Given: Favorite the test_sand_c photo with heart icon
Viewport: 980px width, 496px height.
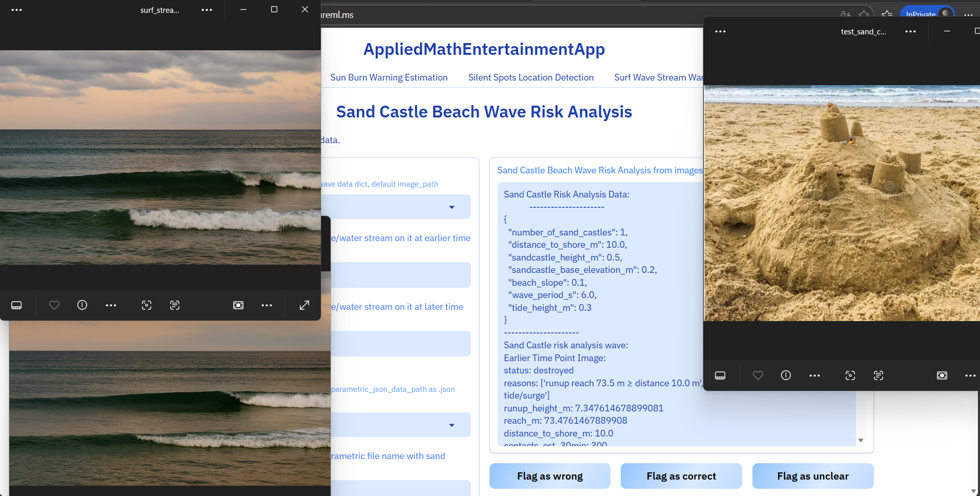Looking at the screenshot, I should 758,375.
